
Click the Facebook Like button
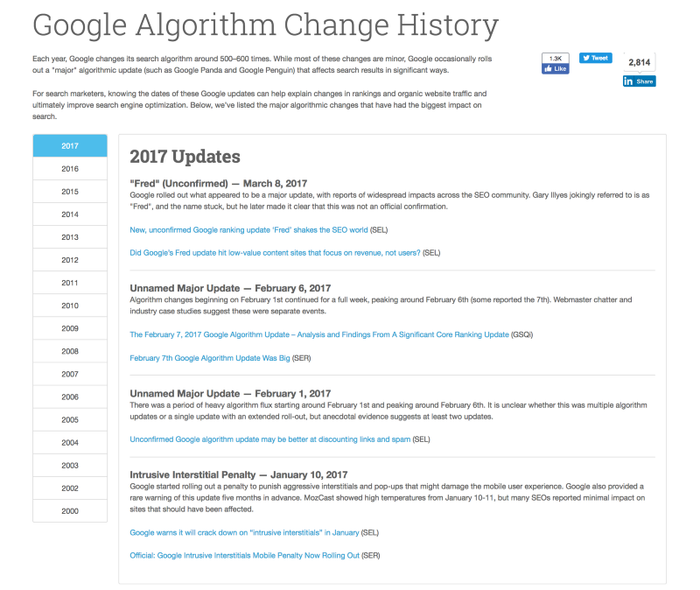click(555, 69)
